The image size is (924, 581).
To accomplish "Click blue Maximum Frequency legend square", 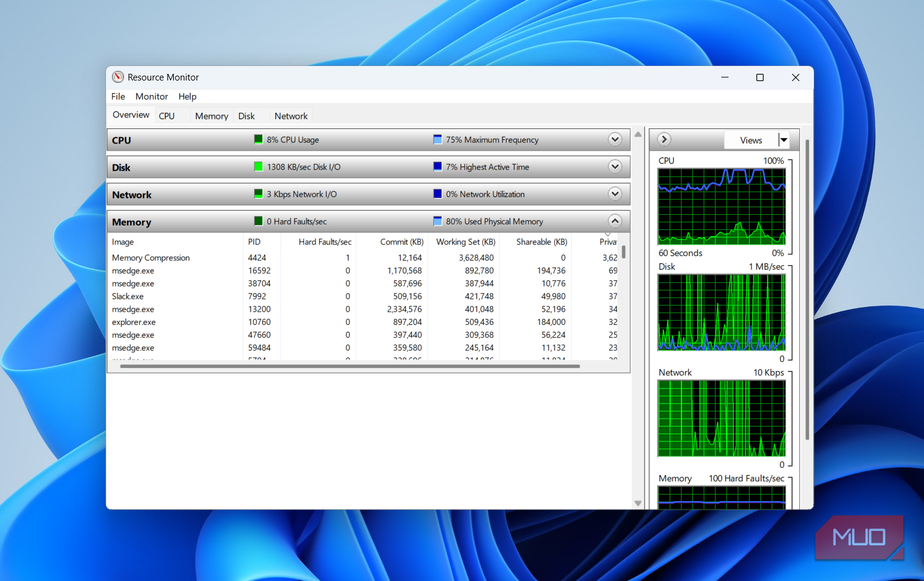I will click(437, 139).
